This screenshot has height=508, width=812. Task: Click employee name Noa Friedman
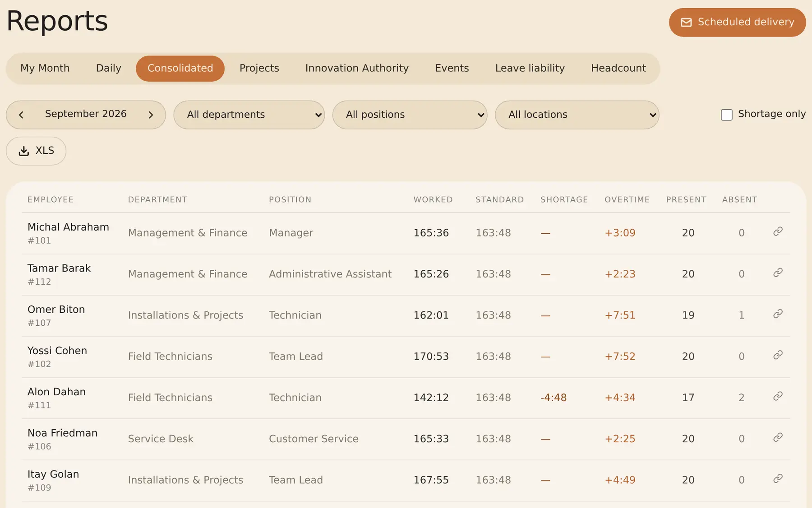coord(63,433)
